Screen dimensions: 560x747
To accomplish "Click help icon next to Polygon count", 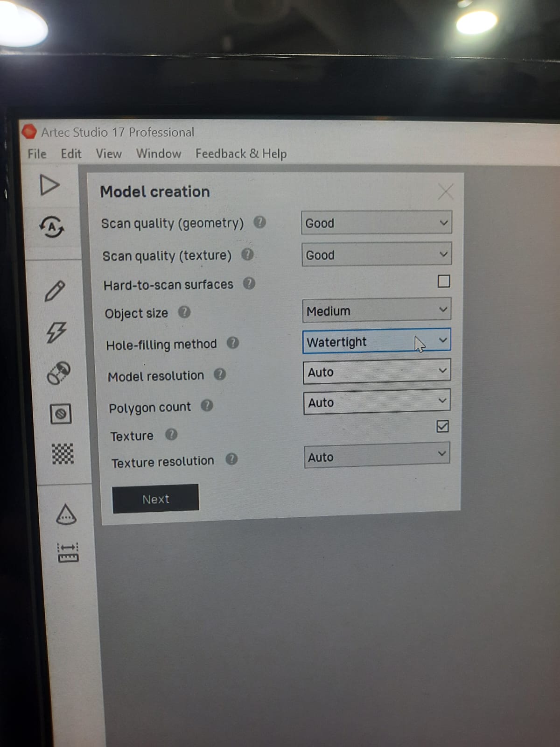I will click(x=207, y=406).
